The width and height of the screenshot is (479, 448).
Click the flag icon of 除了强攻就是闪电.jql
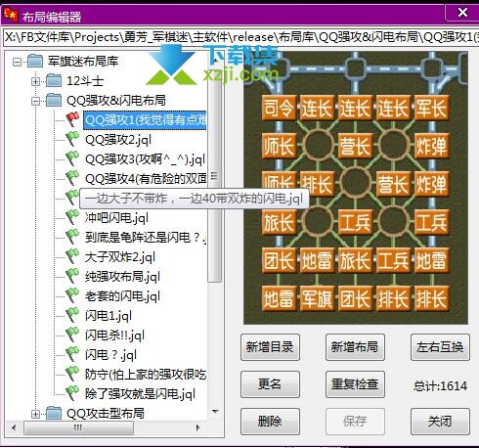coord(72,393)
